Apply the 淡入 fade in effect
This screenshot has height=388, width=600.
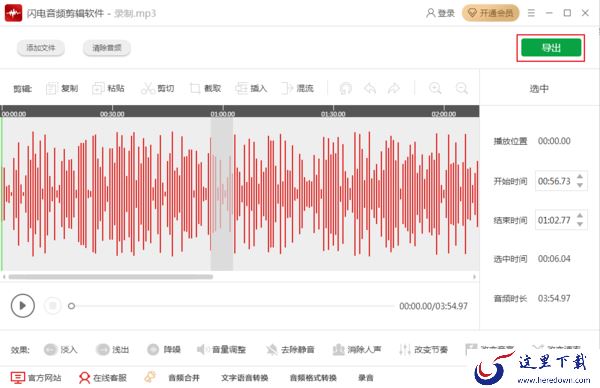tap(60, 349)
